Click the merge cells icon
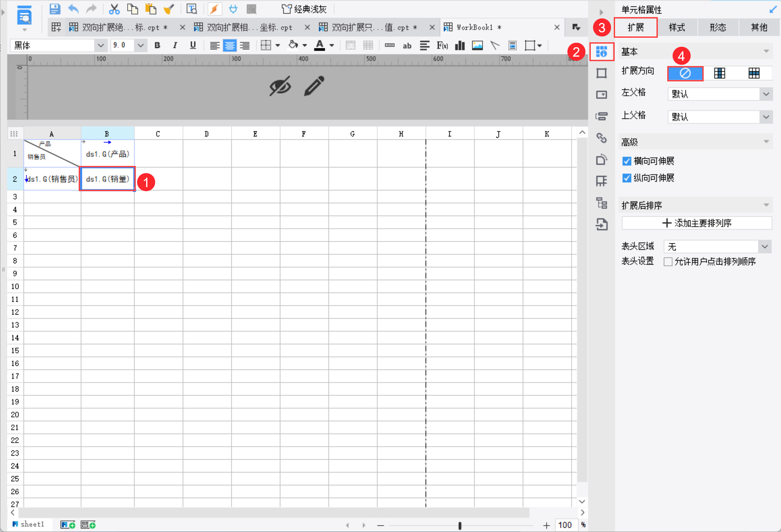 coord(351,45)
